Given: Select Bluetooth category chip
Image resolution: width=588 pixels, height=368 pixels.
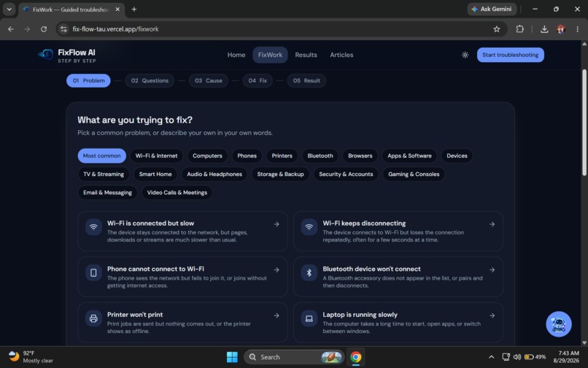Looking at the screenshot, I should (x=320, y=156).
